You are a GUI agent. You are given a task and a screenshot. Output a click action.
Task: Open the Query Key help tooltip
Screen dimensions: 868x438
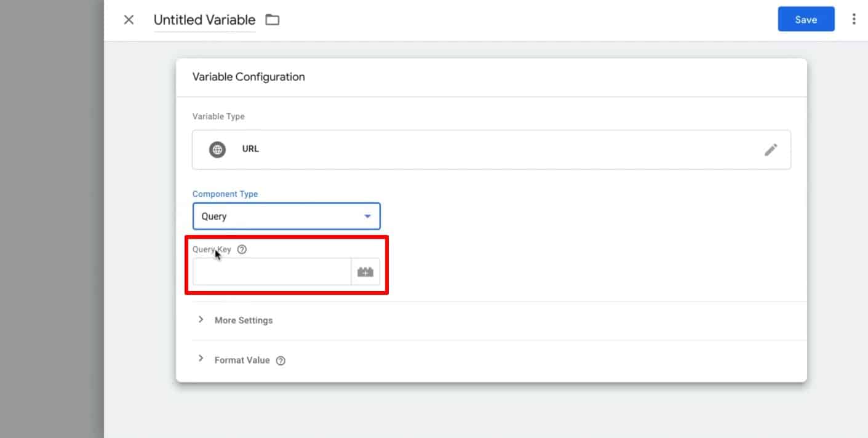click(x=241, y=249)
